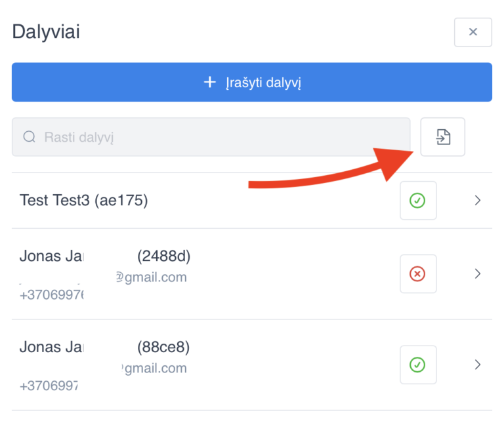
Task: Click the magnifier icon in search field
Action: coord(30,137)
